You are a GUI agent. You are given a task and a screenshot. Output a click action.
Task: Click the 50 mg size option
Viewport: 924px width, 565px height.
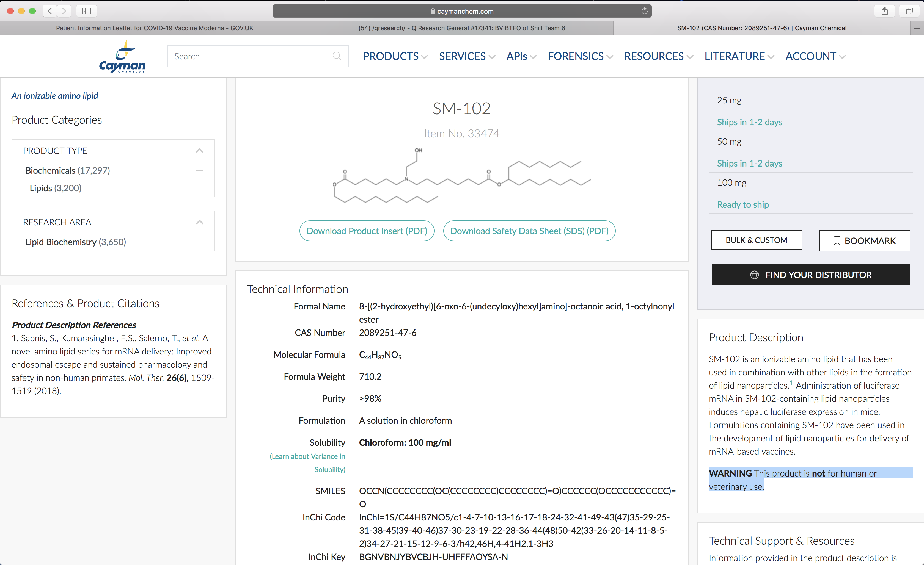(x=729, y=141)
